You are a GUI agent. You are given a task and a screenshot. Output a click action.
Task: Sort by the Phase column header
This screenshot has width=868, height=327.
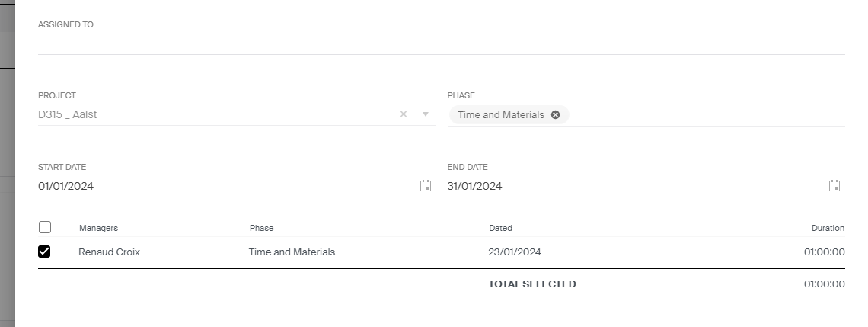261,228
